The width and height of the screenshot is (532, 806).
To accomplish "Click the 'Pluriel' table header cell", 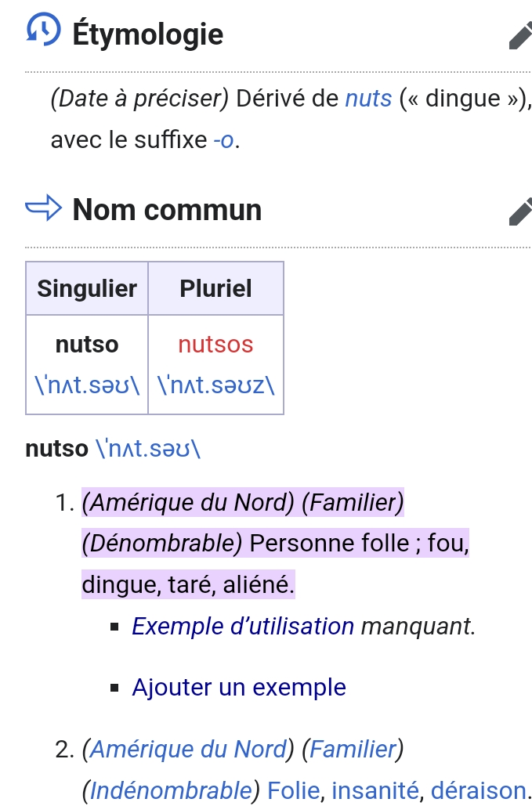I will [215, 289].
